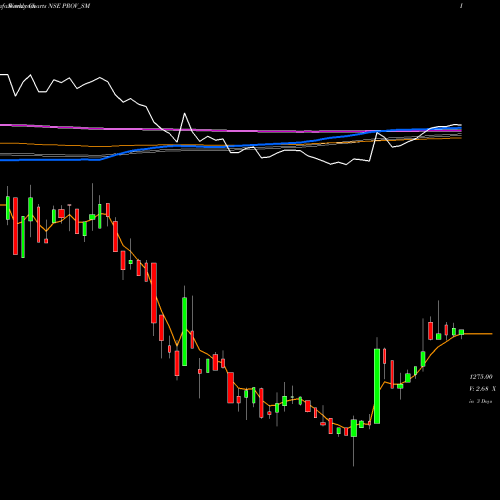Click the 1275.00 price label
This screenshot has width=500, height=500.
tap(481, 377)
